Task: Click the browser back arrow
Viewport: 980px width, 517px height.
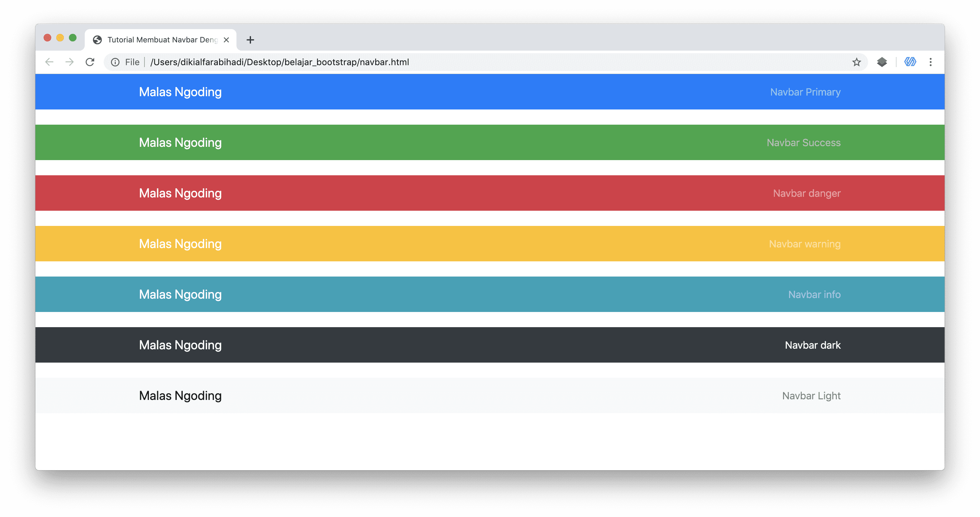Action: click(x=49, y=62)
